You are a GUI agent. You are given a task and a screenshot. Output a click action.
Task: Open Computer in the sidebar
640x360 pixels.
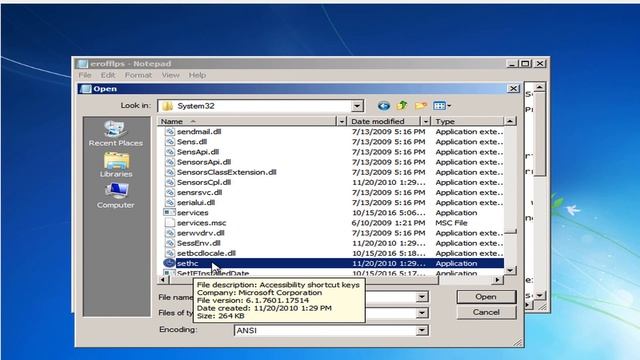(x=116, y=196)
